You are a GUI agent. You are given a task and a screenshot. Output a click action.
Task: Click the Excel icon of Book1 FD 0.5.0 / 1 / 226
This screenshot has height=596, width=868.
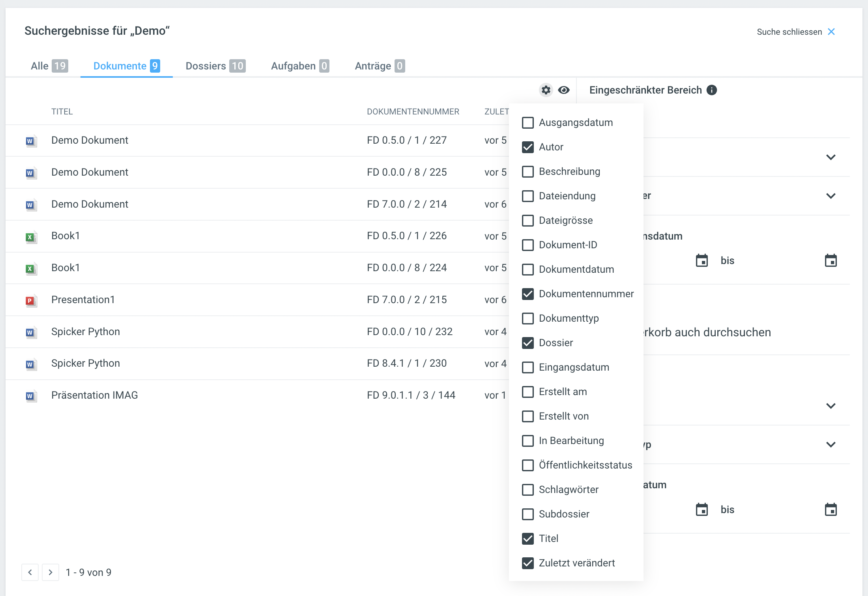point(31,237)
